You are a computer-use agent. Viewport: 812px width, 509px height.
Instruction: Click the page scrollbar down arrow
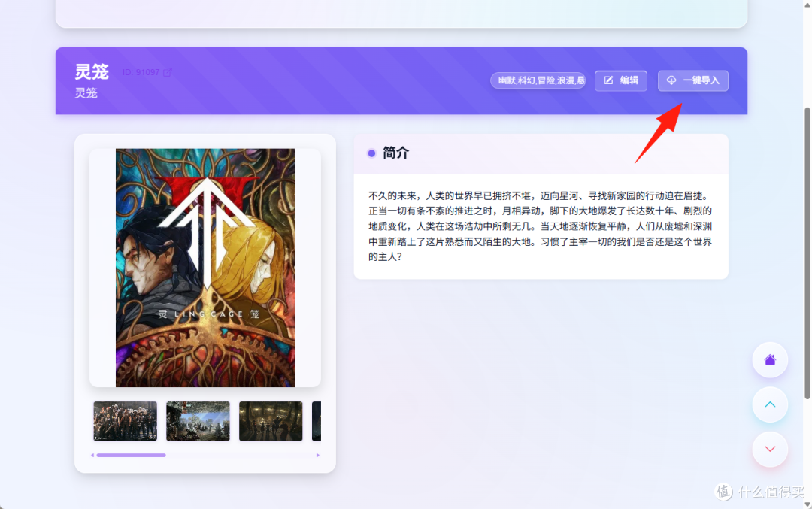click(x=807, y=504)
